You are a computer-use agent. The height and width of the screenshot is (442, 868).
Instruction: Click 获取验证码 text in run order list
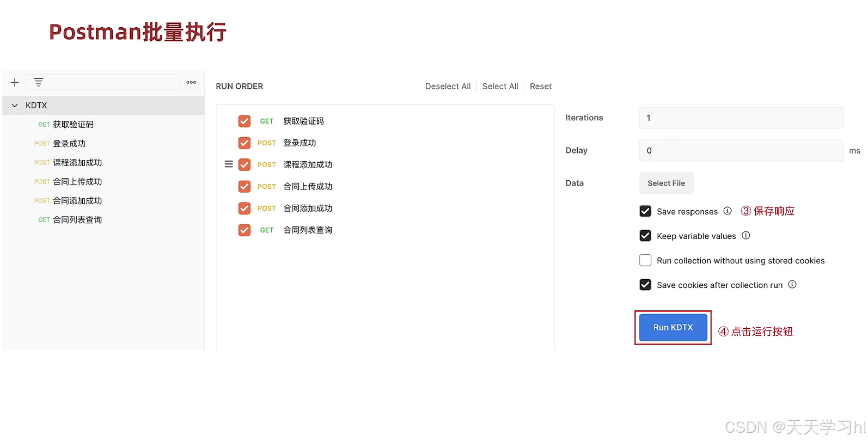[303, 121]
